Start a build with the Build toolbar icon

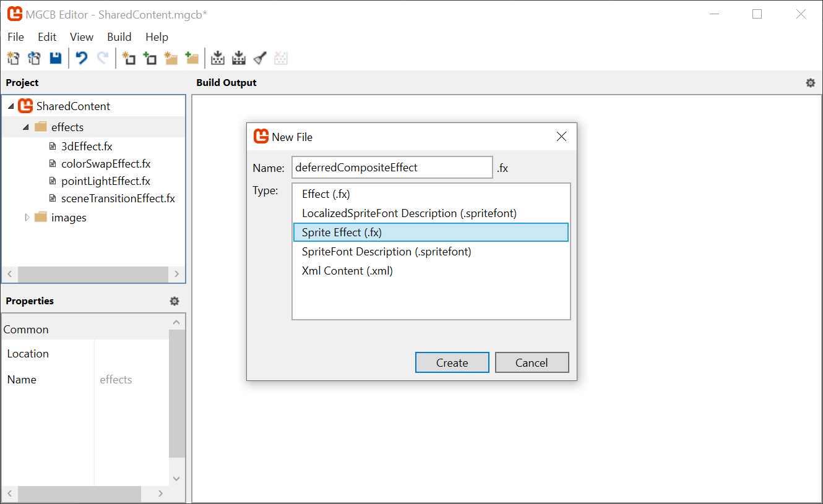(218, 58)
